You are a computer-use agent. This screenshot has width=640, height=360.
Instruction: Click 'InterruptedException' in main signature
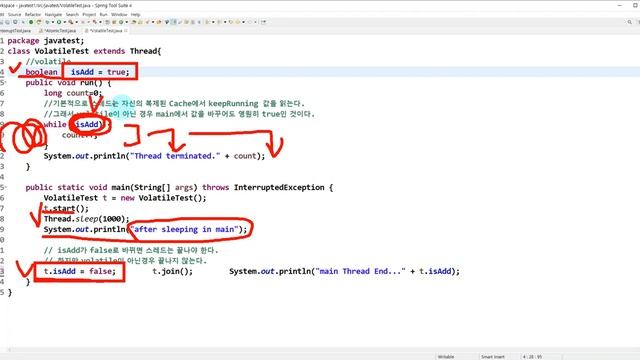[x=279, y=187]
